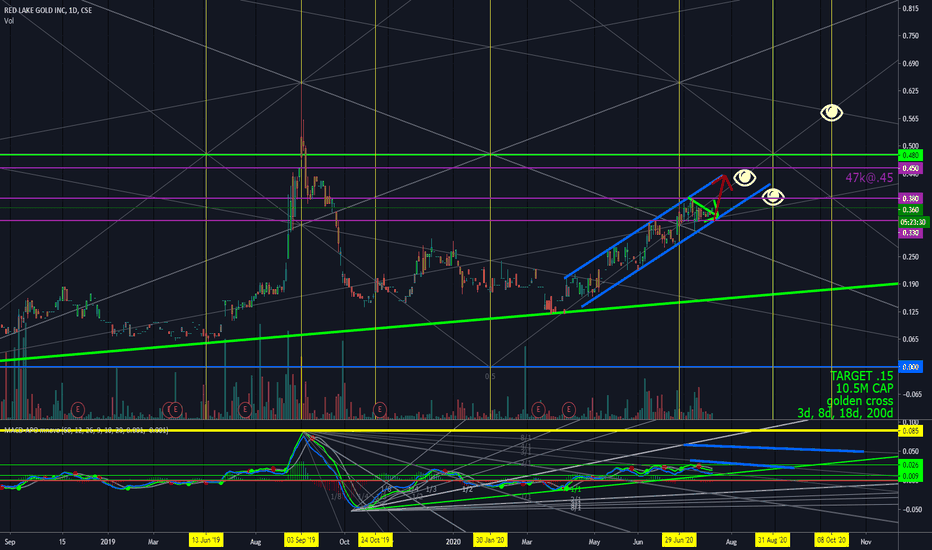
Task: Click the 'Sep' time axis label
Action: click(10, 542)
